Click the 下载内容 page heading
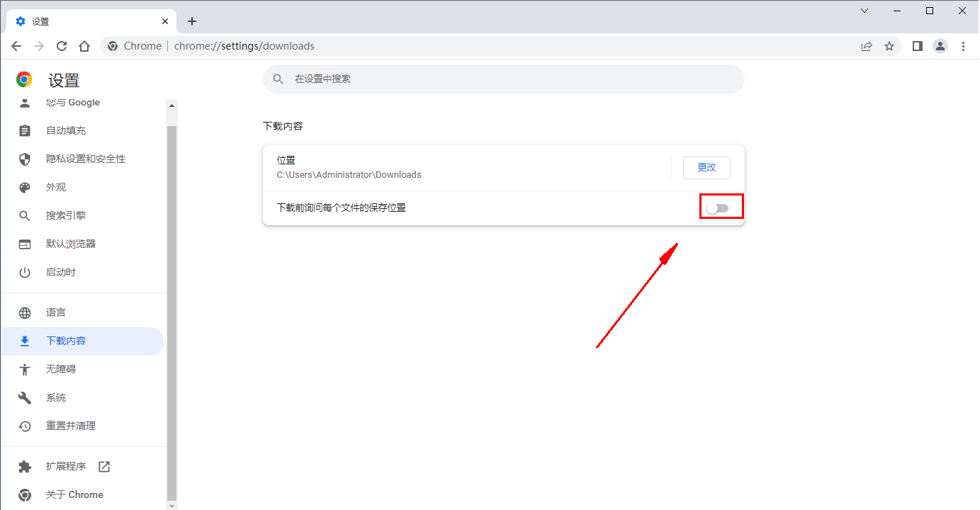Screen dimensions: 980x510 (x=283, y=126)
